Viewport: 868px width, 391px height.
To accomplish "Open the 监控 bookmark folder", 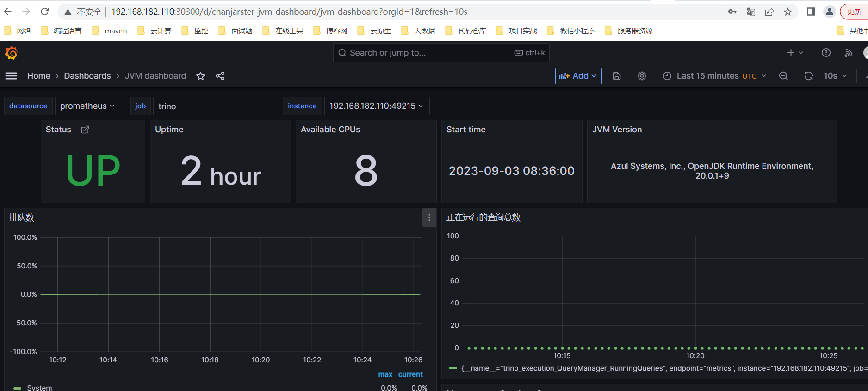I will [195, 31].
